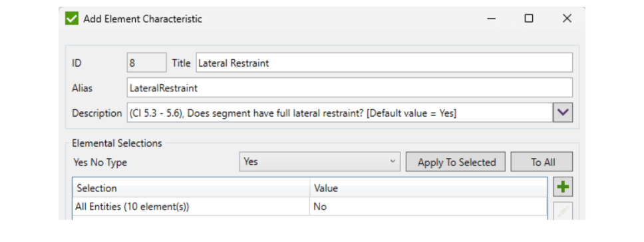The width and height of the screenshot is (644, 242).
Task: Click into the Title field with Lateral Restraint
Action: click(x=384, y=63)
